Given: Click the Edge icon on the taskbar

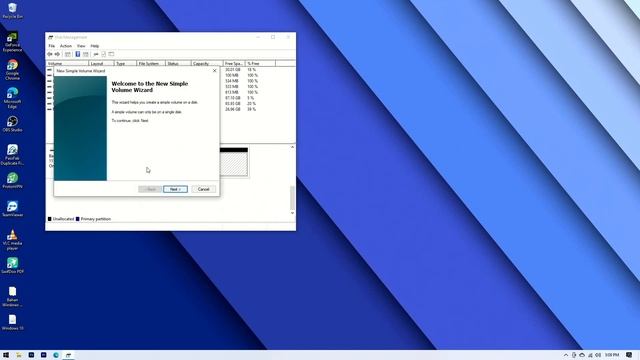Looking at the screenshot, I should (x=56, y=355).
